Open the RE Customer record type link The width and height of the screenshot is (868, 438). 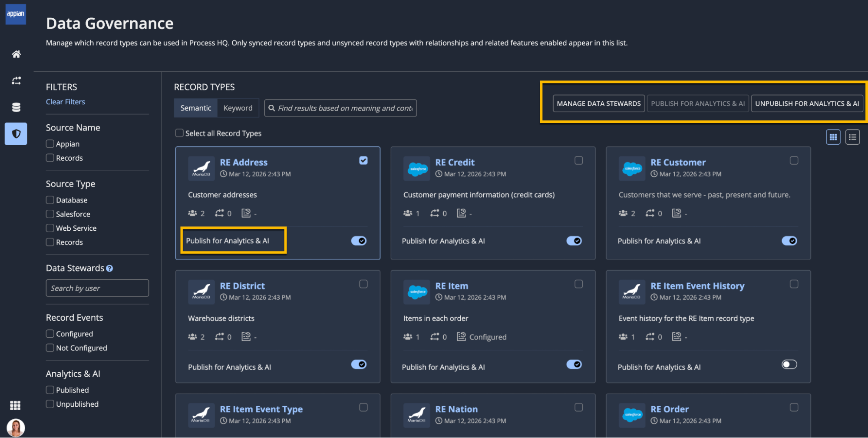[x=678, y=162]
